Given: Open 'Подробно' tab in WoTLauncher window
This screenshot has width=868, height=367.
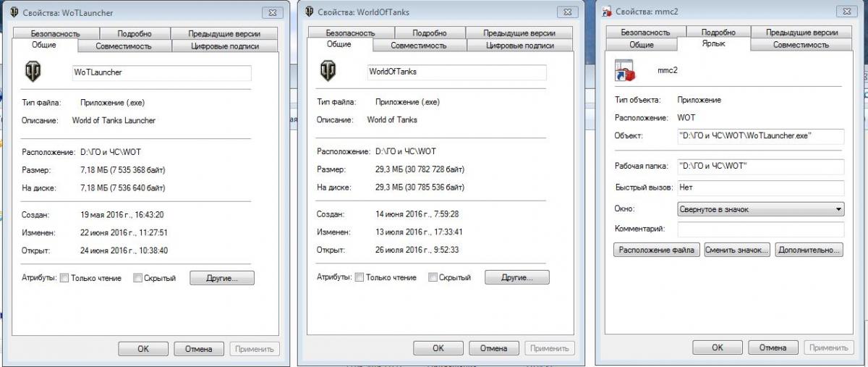Looking at the screenshot, I should click(x=135, y=33).
